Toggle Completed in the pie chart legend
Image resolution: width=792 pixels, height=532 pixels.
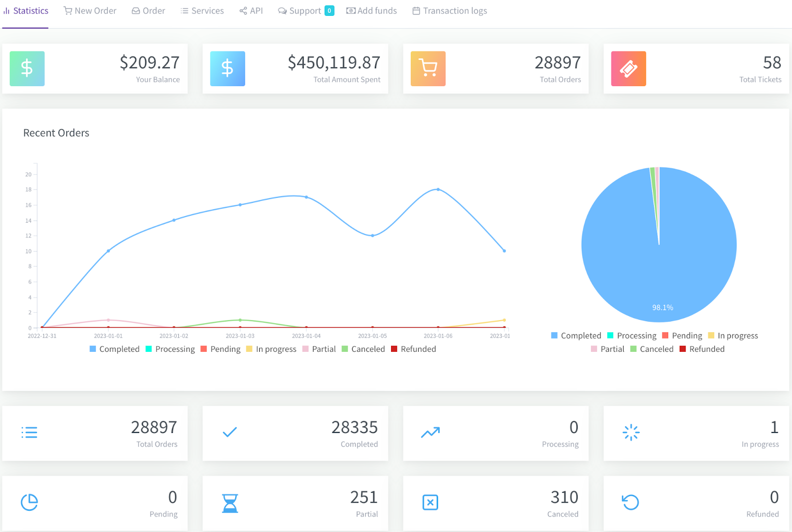[576, 336]
